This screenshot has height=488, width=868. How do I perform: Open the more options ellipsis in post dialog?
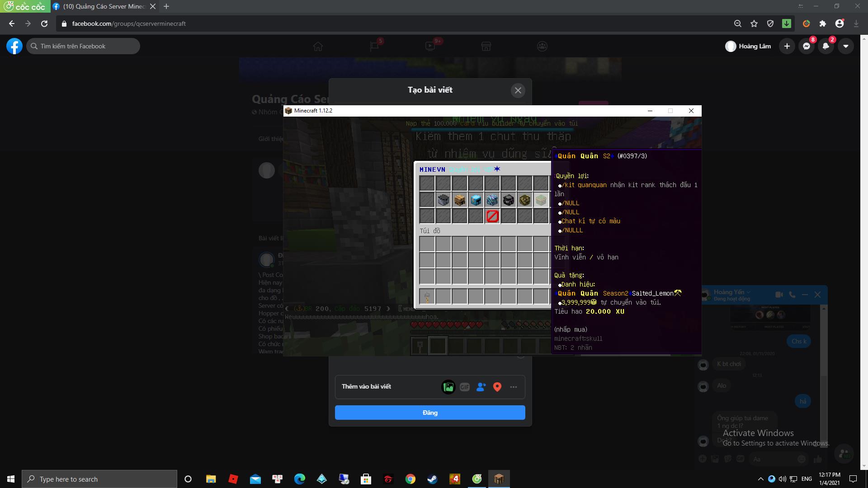coord(513,387)
